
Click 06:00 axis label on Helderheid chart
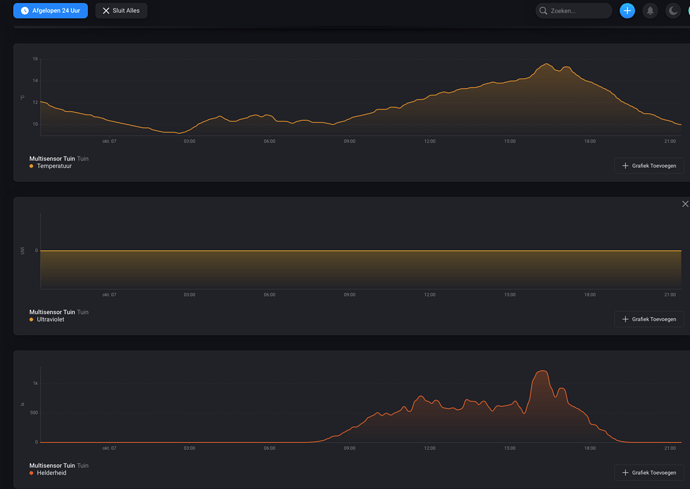click(x=269, y=448)
